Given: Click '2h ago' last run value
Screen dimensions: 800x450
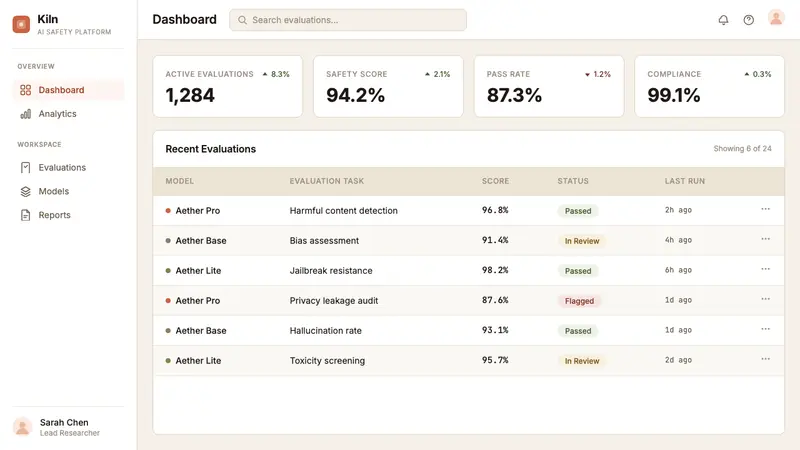Looking at the screenshot, I should pos(678,210).
